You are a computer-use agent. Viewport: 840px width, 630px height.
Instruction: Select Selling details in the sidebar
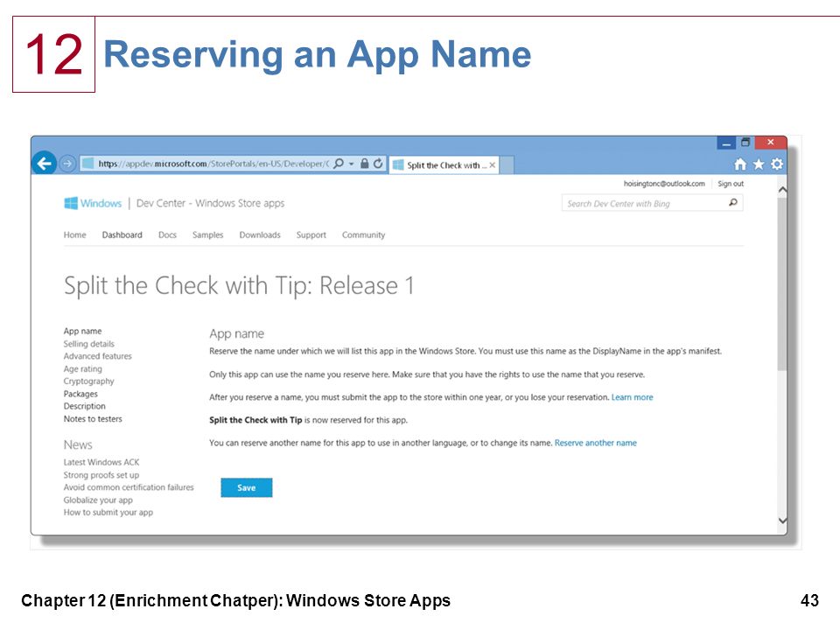[89, 344]
